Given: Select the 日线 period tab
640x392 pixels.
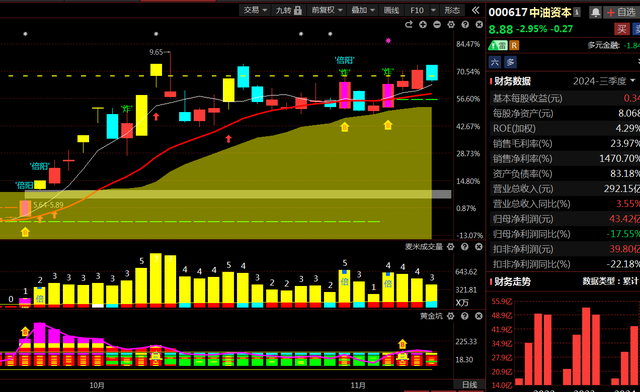Looking at the screenshot, I should (469, 384).
